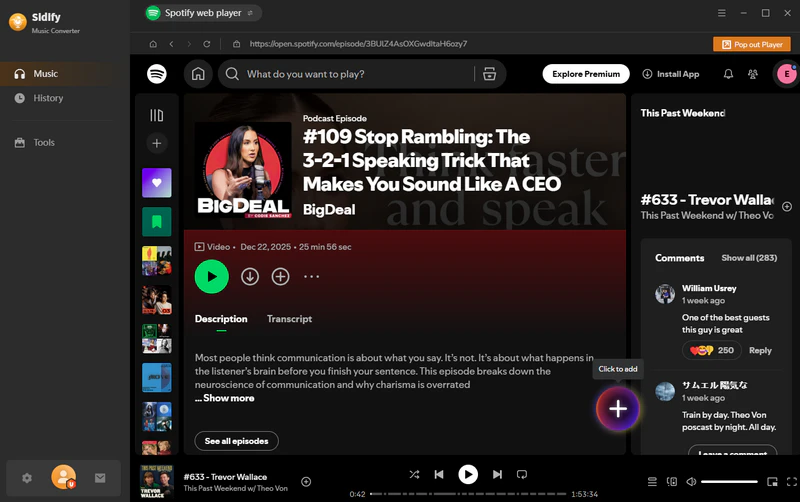Open This Past Weekend w/ Theo Von link in player bar
The width and height of the screenshot is (800, 502).
click(x=236, y=488)
